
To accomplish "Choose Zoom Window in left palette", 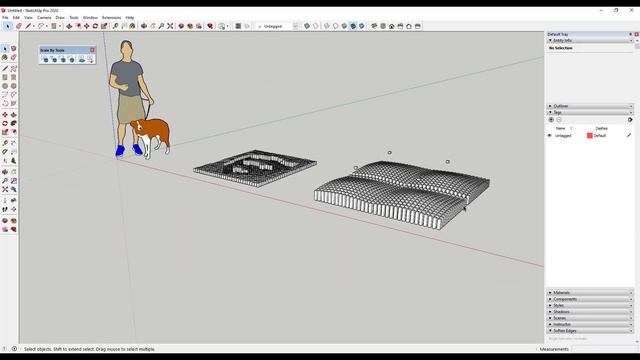I will click(13, 180).
